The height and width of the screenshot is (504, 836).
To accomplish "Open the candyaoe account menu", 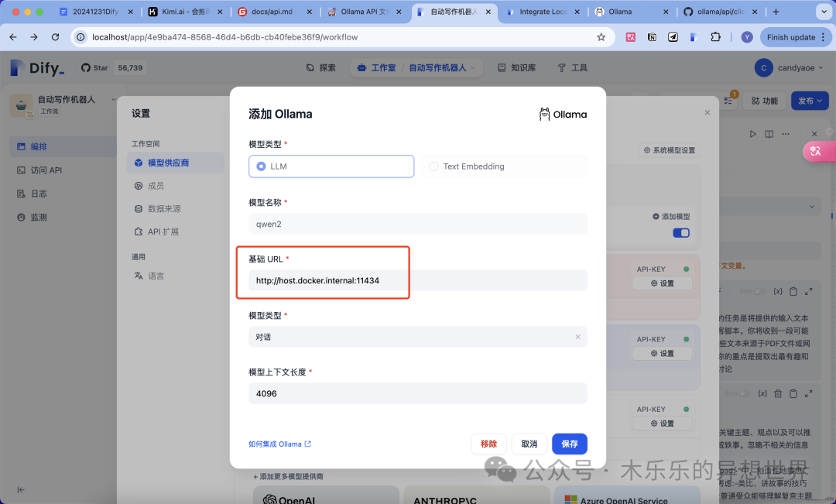I will [x=789, y=67].
